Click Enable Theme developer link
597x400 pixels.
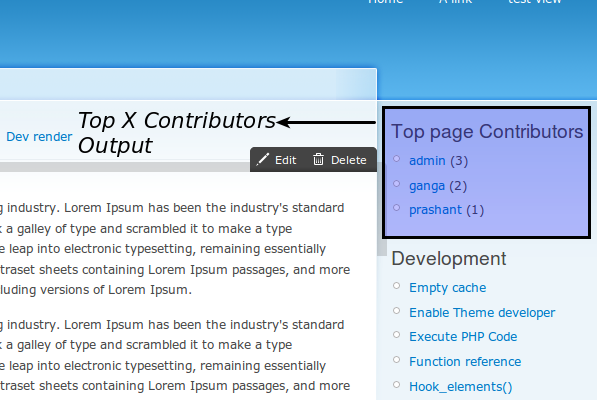pos(482,313)
